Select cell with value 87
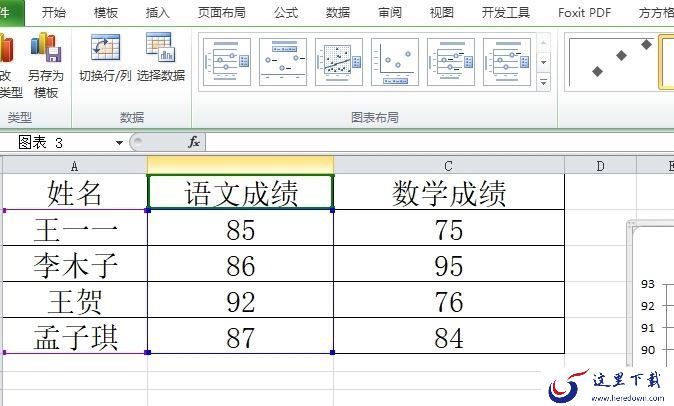674x406 pixels. coord(240,336)
